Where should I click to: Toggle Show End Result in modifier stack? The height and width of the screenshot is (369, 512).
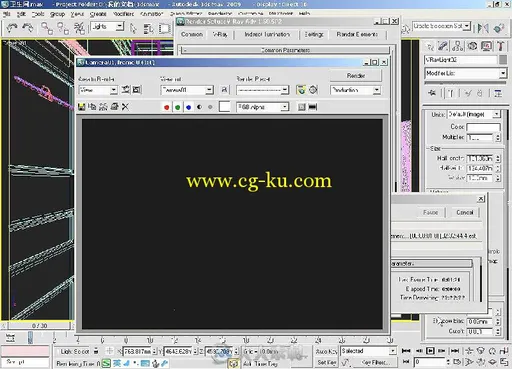pos(450,94)
